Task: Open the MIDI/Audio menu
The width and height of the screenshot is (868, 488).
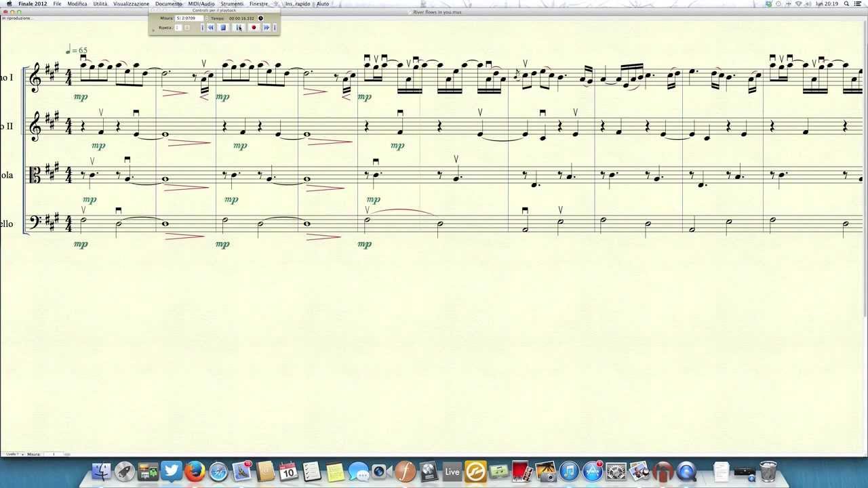Action: coord(201,3)
